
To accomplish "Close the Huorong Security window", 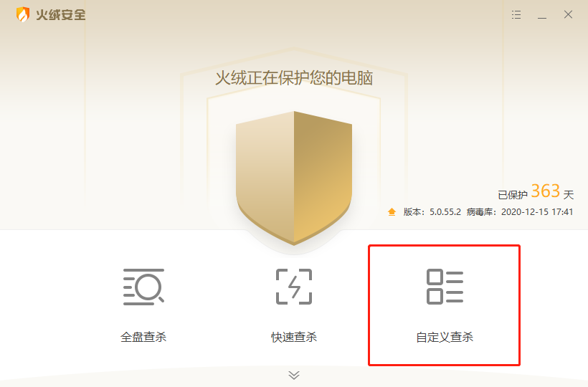I will point(568,14).
